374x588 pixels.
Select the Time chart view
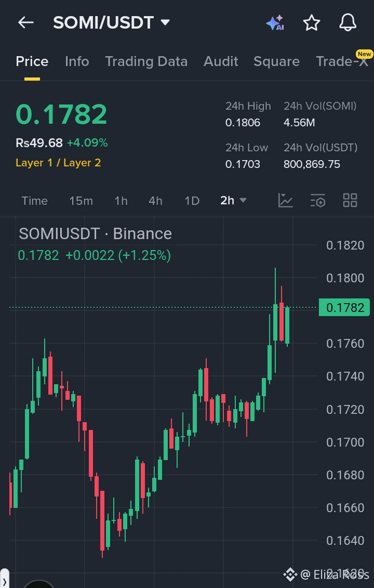(x=34, y=201)
